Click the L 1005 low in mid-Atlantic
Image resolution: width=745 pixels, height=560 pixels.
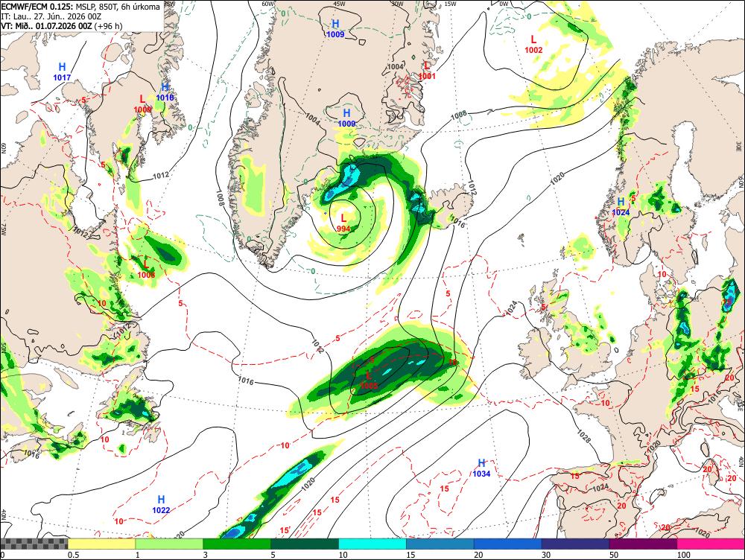coord(369,380)
